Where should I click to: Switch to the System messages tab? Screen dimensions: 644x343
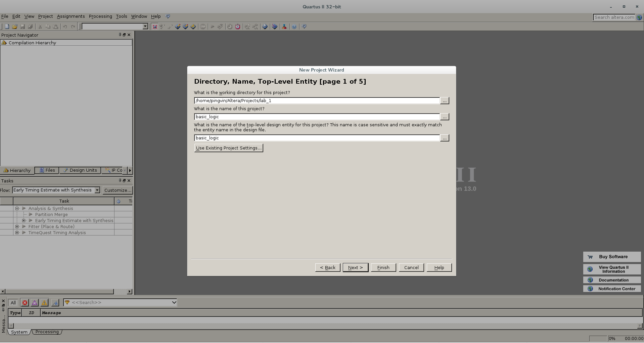[19, 332]
